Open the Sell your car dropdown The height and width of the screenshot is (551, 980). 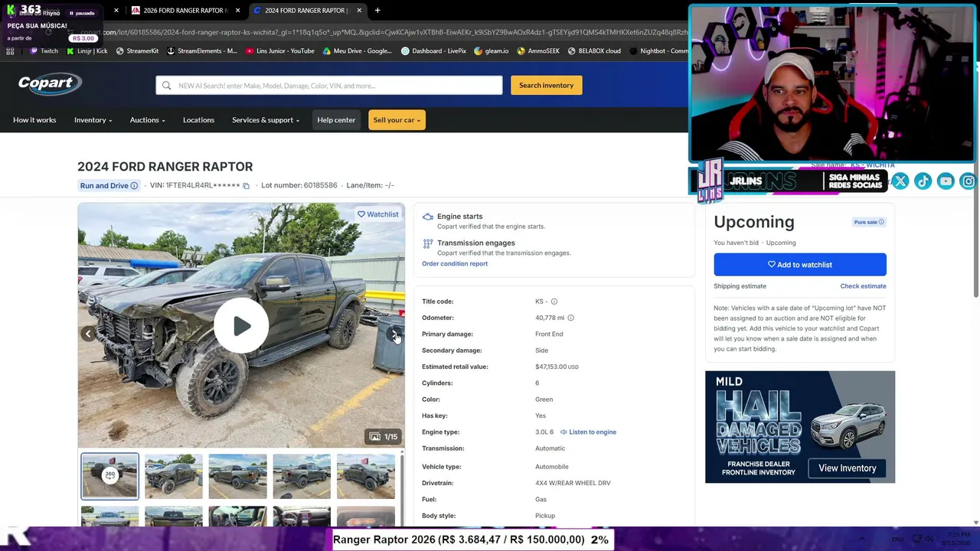point(397,120)
